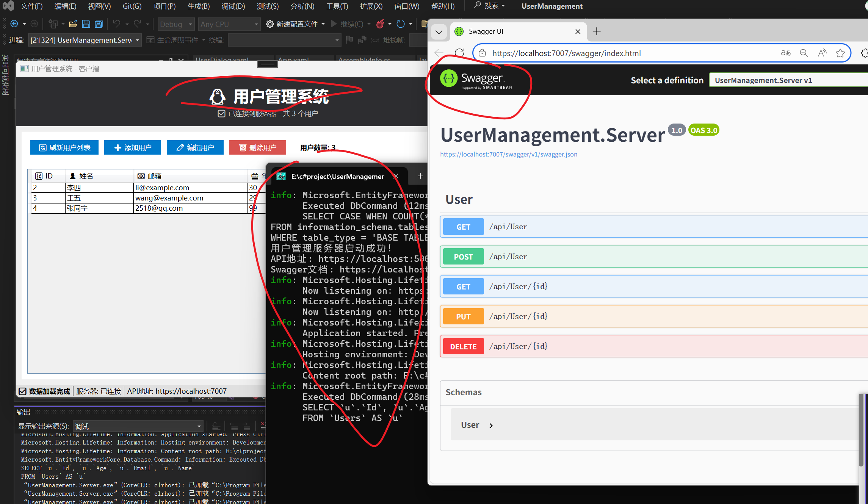Open the Git(G) menu
868x504 pixels.
tap(132, 6)
